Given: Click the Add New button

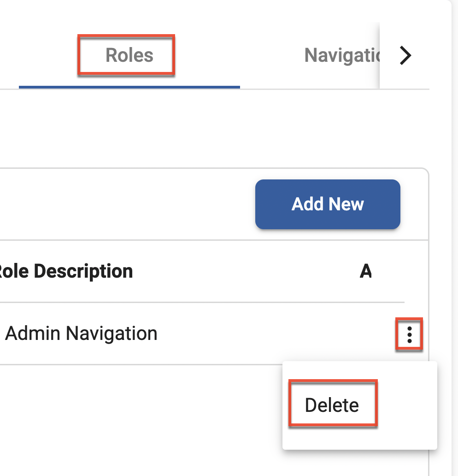Looking at the screenshot, I should point(328,204).
